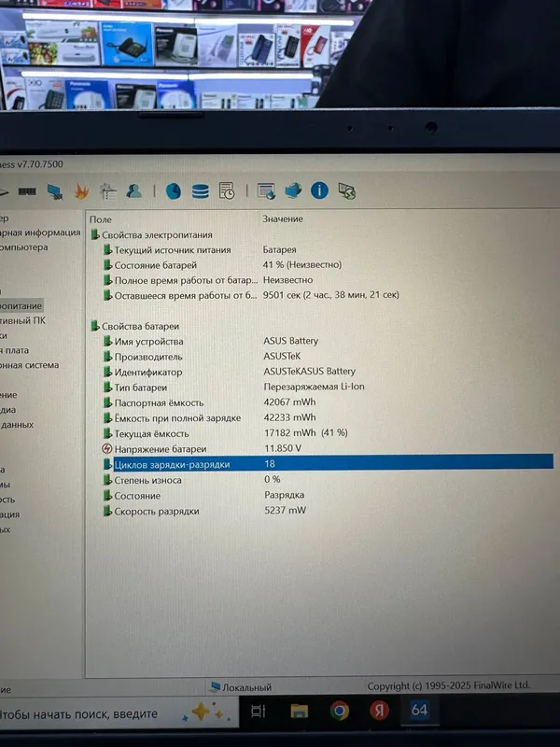
Task: Select the 'Свойства электропитания' group header
Action: (157, 235)
